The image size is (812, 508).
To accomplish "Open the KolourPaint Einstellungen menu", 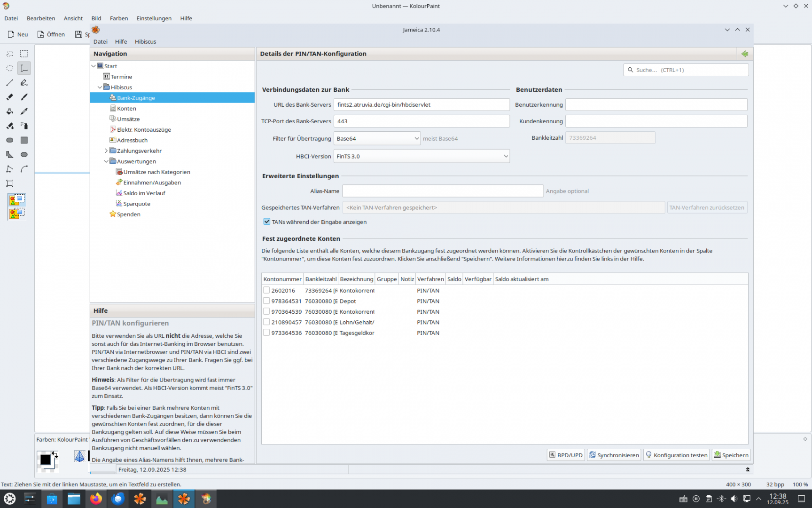I will coord(154,18).
